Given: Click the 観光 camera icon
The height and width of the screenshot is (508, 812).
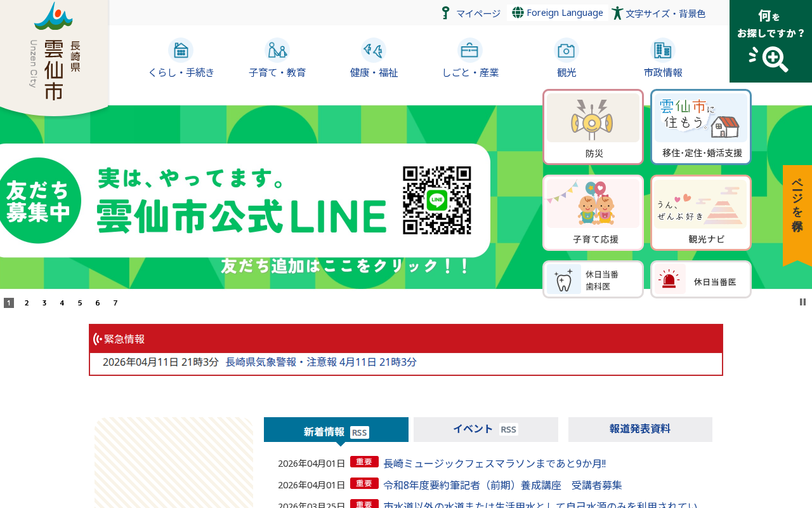Looking at the screenshot, I should coord(566,50).
